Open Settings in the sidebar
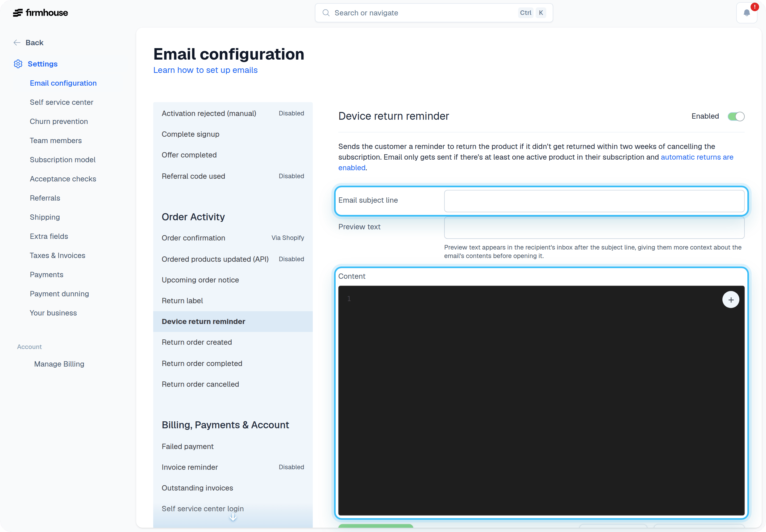The height and width of the screenshot is (532, 766). [43, 64]
